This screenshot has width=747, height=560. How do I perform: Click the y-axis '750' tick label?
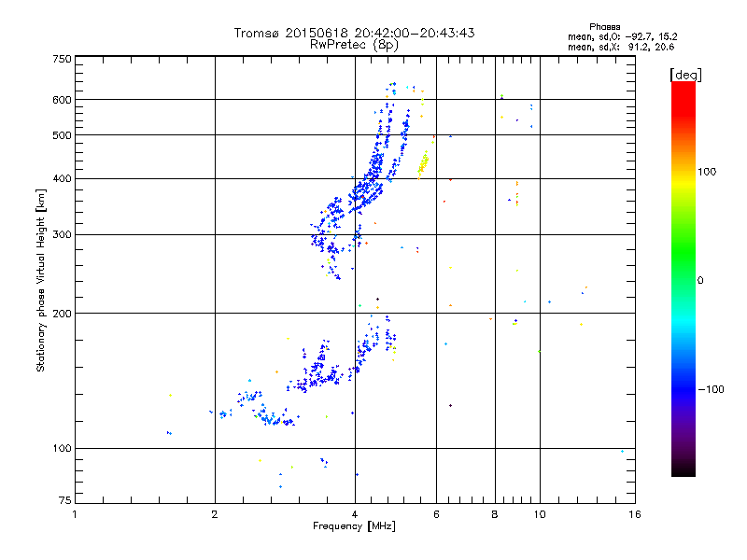coord(62,59)
